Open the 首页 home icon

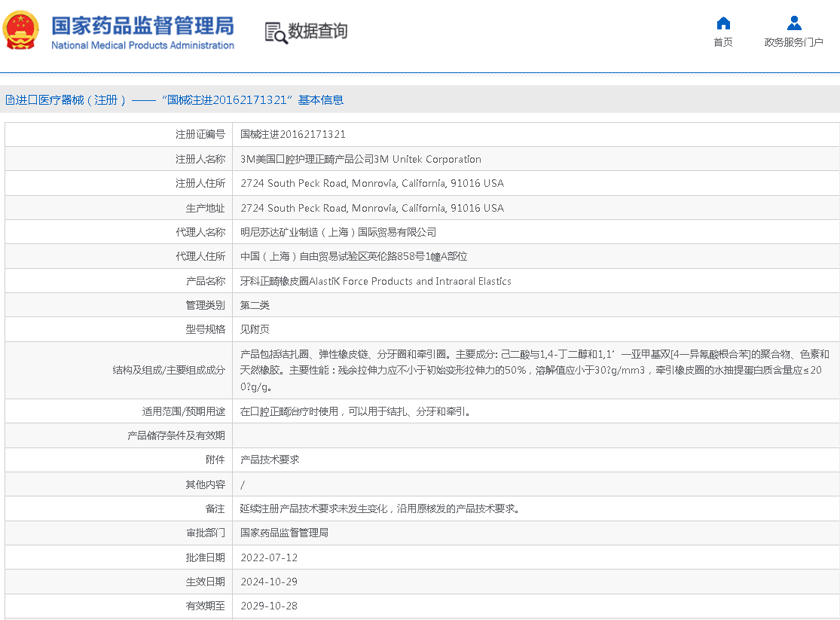pyautogui.click(x=723, y=23)
